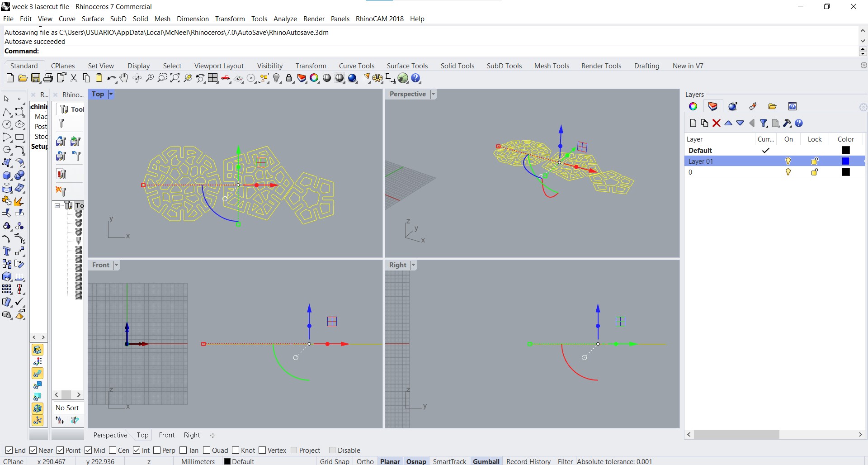
Task: Open the Right viewport dropdown arrow
Action: (x=413, y=265)
